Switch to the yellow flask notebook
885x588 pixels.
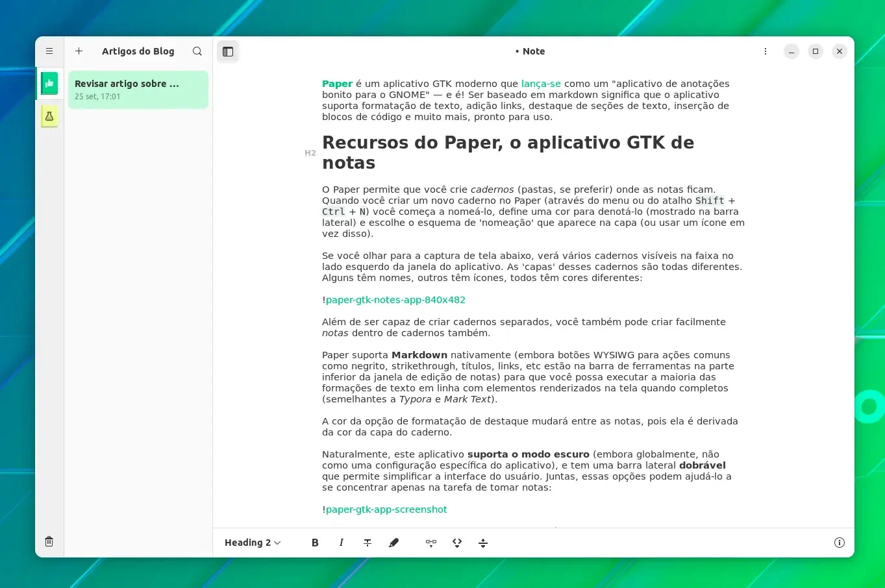coord(49,117)
